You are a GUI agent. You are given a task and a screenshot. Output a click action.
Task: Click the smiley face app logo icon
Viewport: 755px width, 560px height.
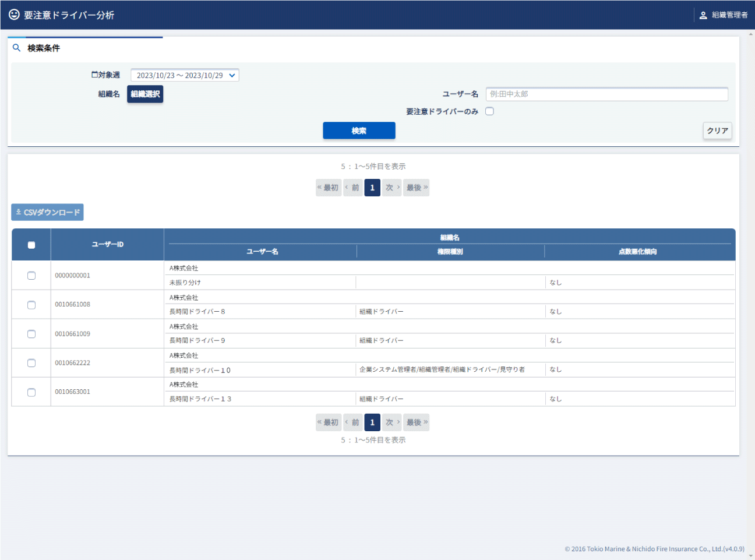14,15
